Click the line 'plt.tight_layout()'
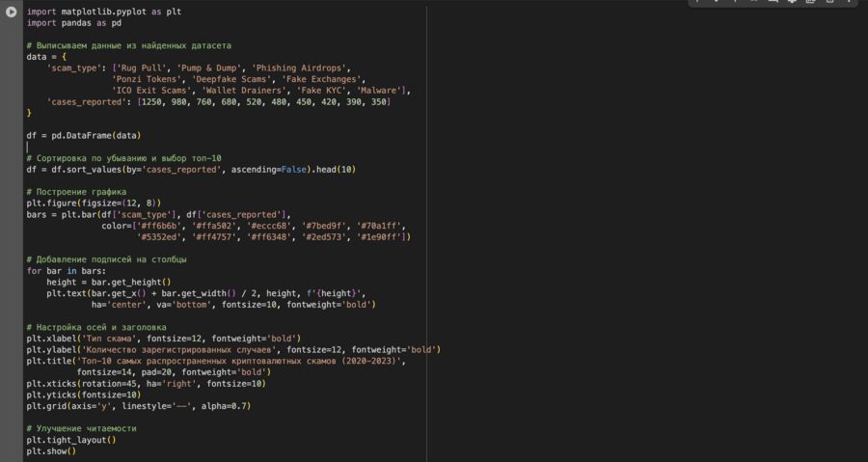This screenshot has height=462, width=868. (x=71, y=441)
